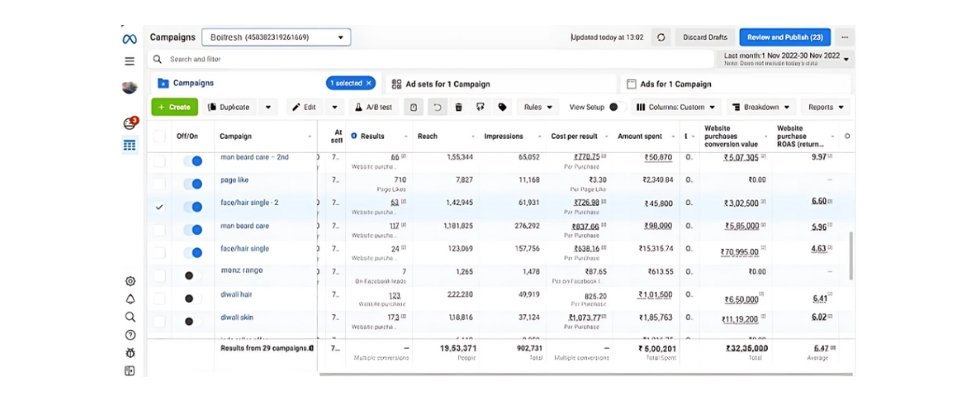Toggle the View Setup switch
978x402 pixels.
pos(613,107)
